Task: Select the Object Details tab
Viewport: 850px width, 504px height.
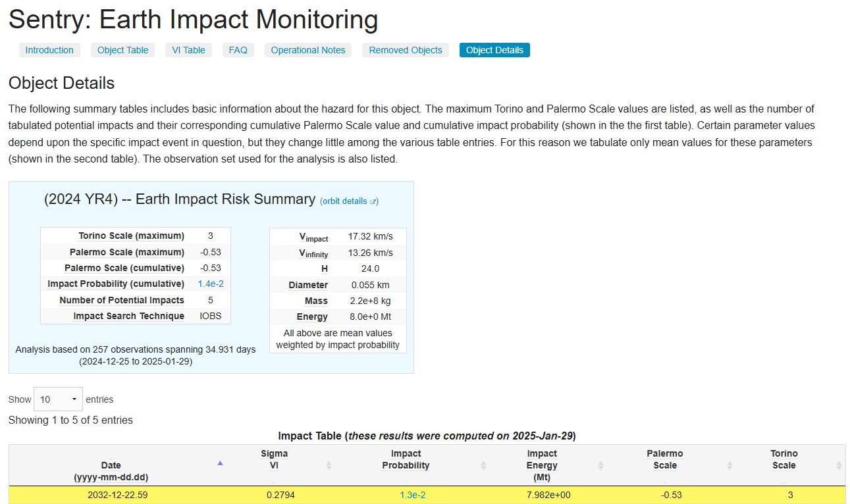Action: click(x=494, y=50)
